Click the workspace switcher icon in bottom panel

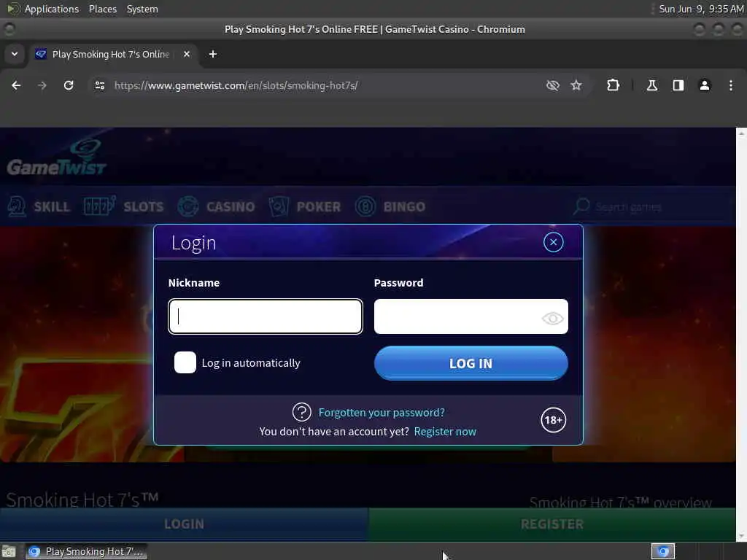tap(662, 551)
